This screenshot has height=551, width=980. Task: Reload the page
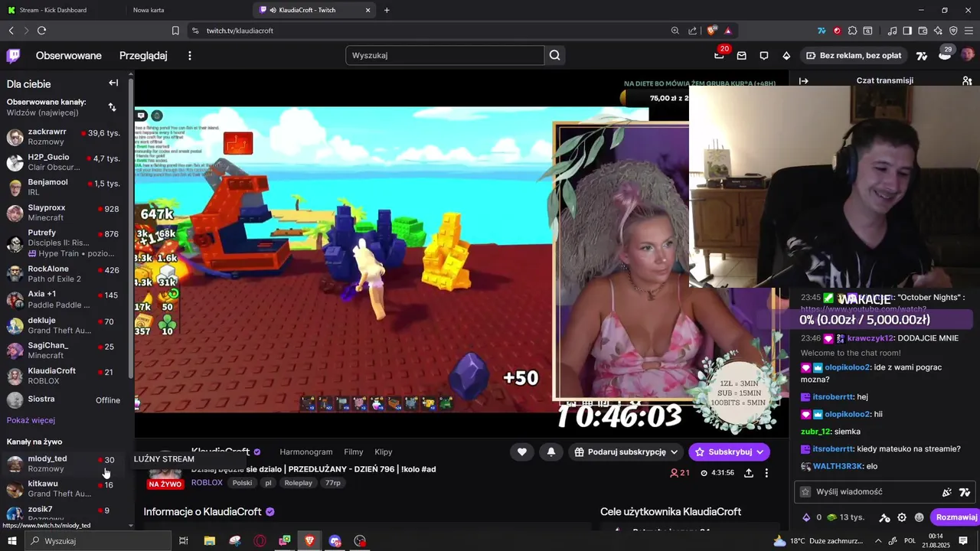[41, 31]
